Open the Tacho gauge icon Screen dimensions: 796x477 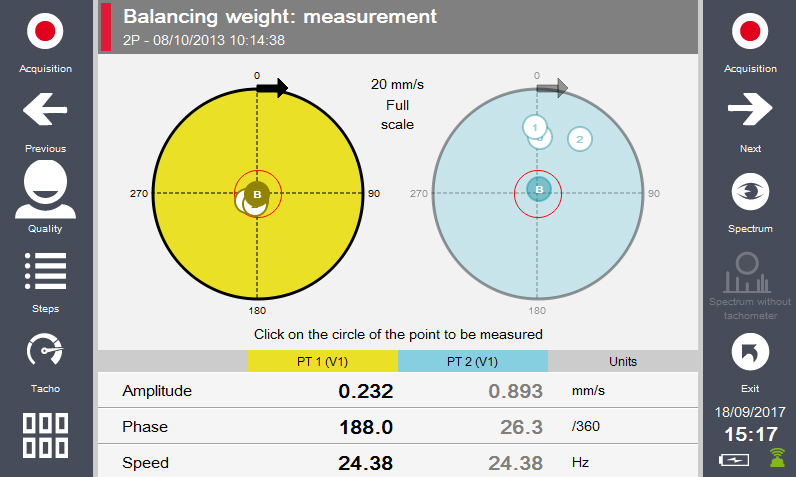click(x=45, y=350)
